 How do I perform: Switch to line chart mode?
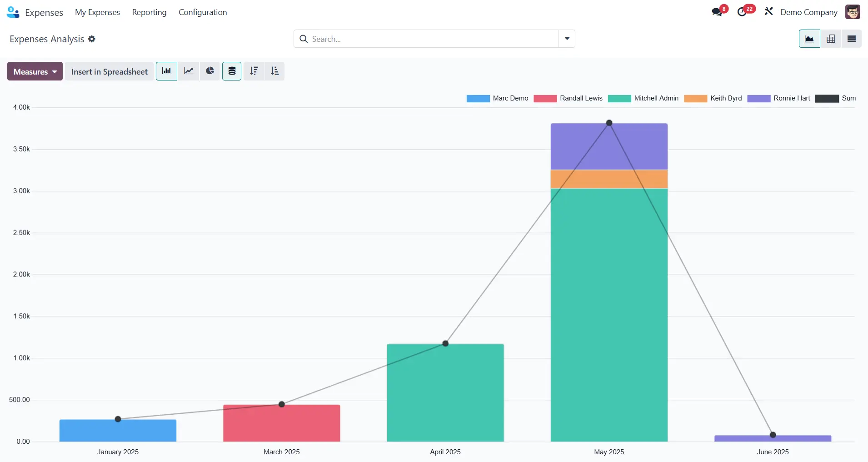188,71
